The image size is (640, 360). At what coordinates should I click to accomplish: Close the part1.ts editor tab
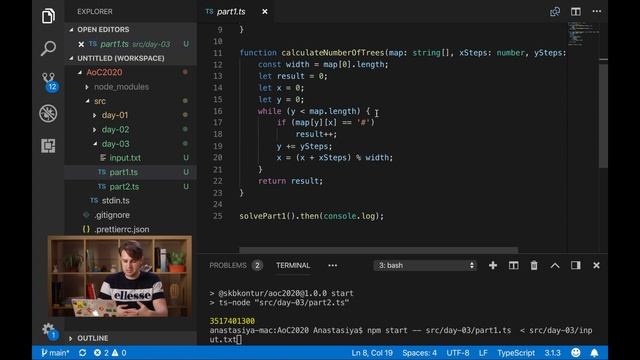(264, 11)
